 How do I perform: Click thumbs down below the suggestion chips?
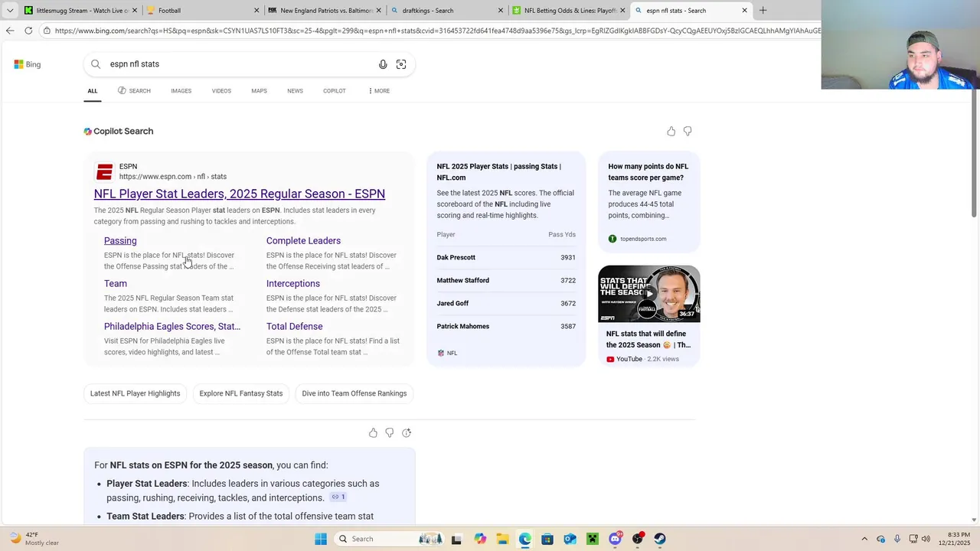tap(390, 433)
